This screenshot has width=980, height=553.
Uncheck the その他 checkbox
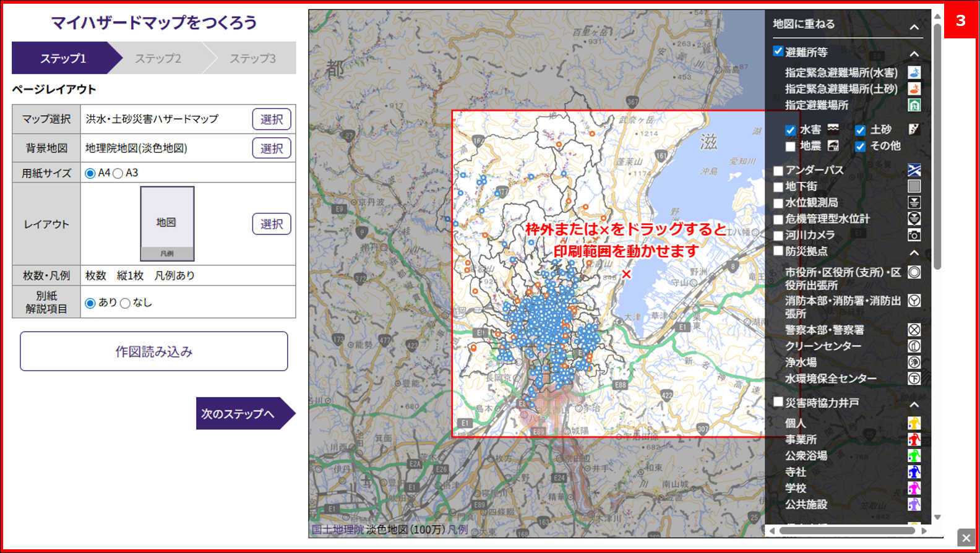pos(860,147)
